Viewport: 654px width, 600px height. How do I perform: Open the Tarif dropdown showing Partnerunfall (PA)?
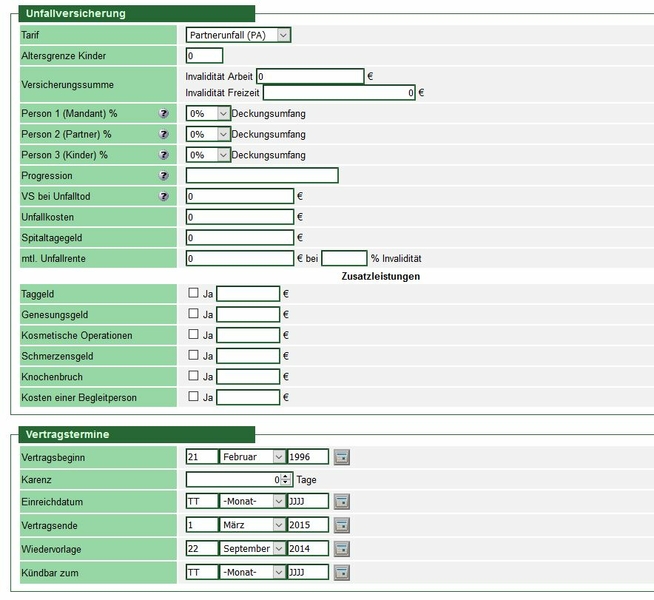tap(238, 35)
